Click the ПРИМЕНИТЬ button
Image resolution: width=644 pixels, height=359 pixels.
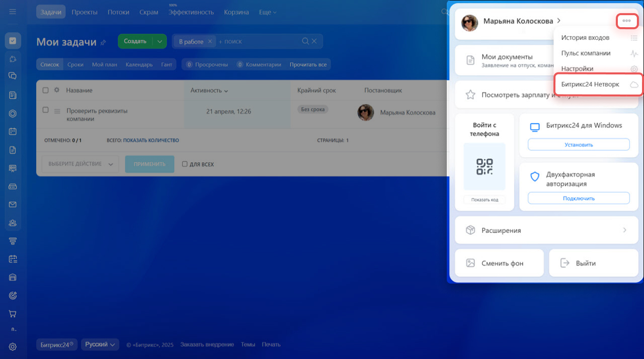click(149, 164)
